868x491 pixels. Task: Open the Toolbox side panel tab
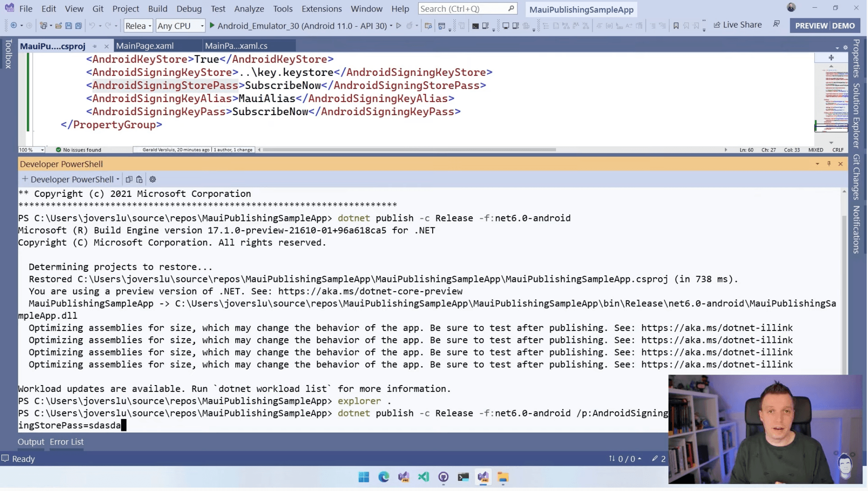[x=8, y=54]
